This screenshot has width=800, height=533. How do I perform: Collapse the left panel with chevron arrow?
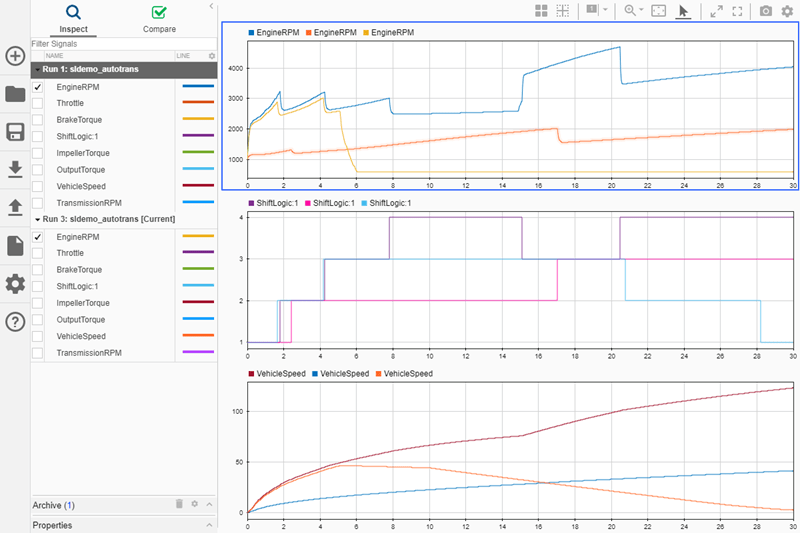[x=211, y=6]
